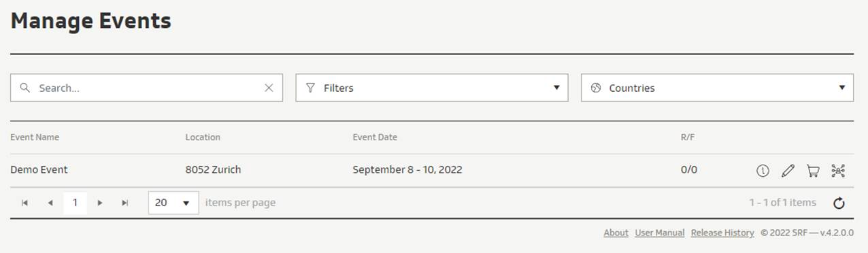Go to the first page
The height and width of the screenshot is (253, 868).
tap(24, 203)
